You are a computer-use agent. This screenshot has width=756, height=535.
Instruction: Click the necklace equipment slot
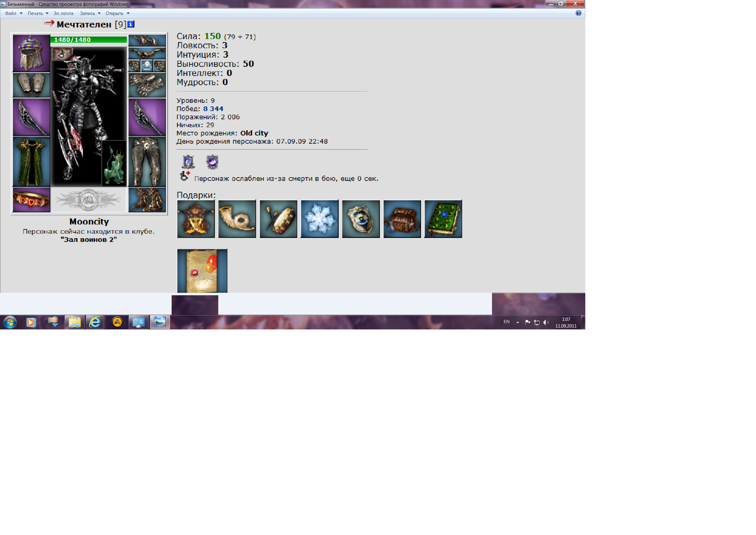click(x=147, y=53)
